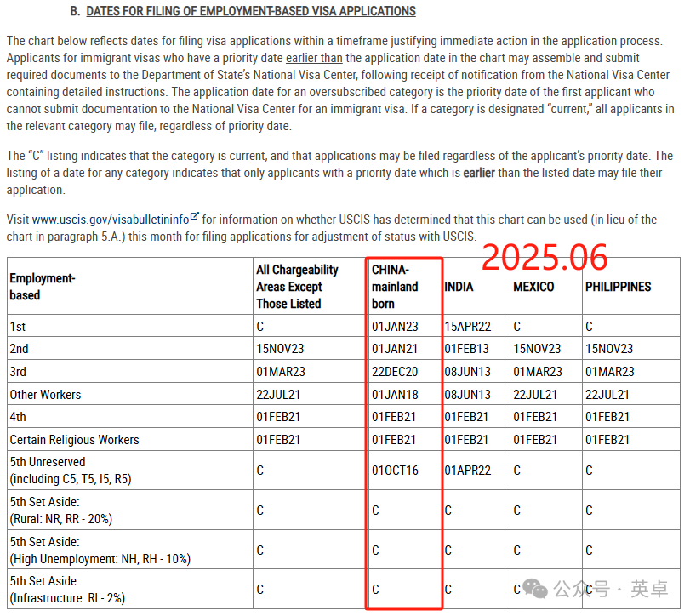Click China's 5th Unreserved date '01OCT16'
The width and height of the screenshot is (690, 616).
coord(395,471)
